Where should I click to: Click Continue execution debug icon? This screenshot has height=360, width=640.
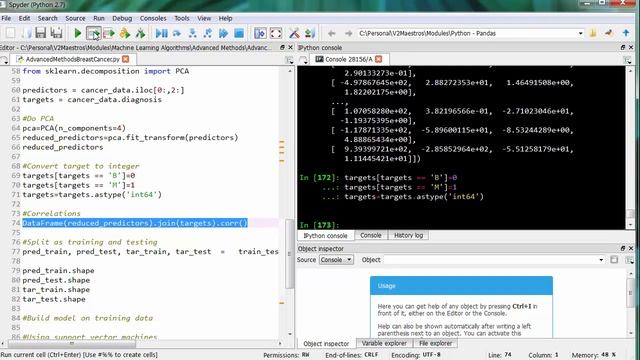pyautogui.click(x=223, y=33)
